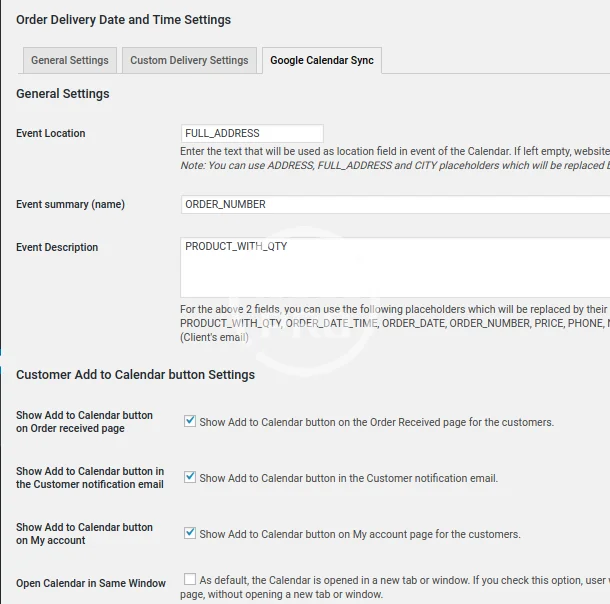This screenshot has height=604, width=610.
Task: Click the 'in the Customer notification email' checkbox description
Action: [348, 478]
